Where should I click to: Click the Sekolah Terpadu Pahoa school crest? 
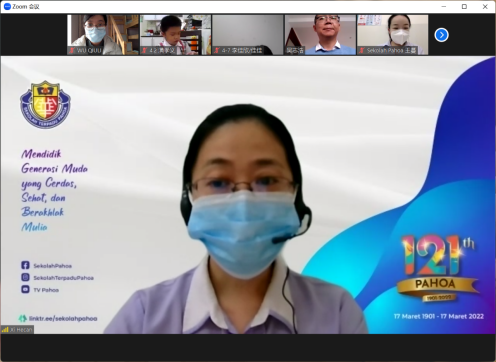(45, 104)
